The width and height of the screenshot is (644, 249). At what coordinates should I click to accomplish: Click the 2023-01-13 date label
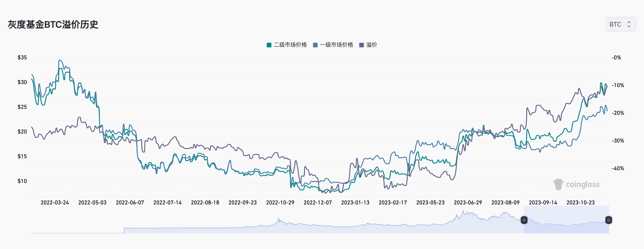click(355, 203)
